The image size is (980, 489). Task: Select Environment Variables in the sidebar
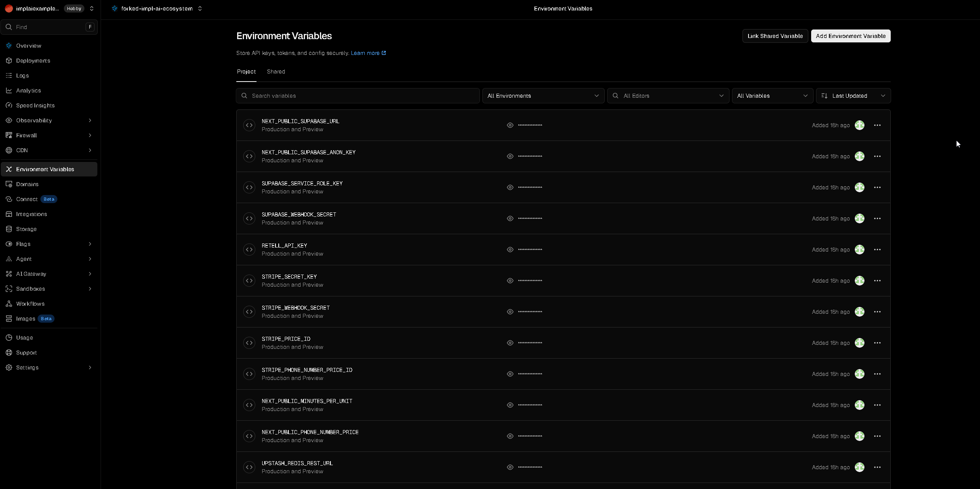(x=49, y=169)
